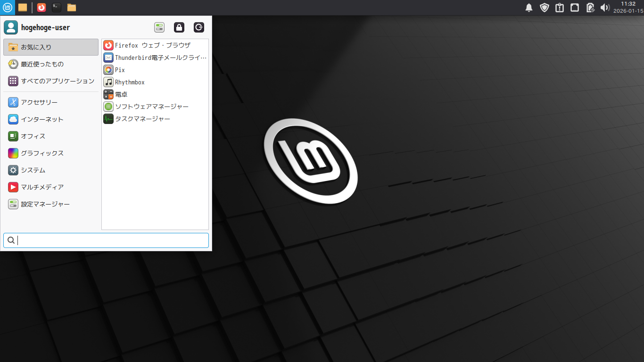
Task: Select the グラフィックス category
Action: click(x=51, y=153)
